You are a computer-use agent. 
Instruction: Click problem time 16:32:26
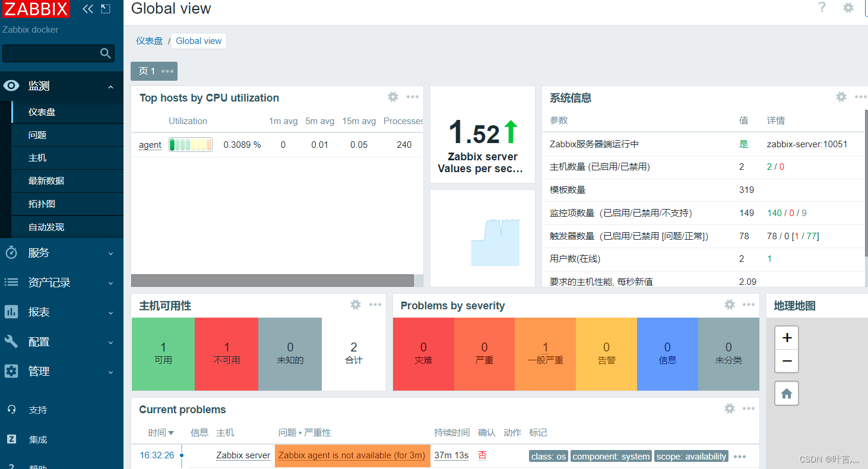pyautogui.click(x=157, y=455)
